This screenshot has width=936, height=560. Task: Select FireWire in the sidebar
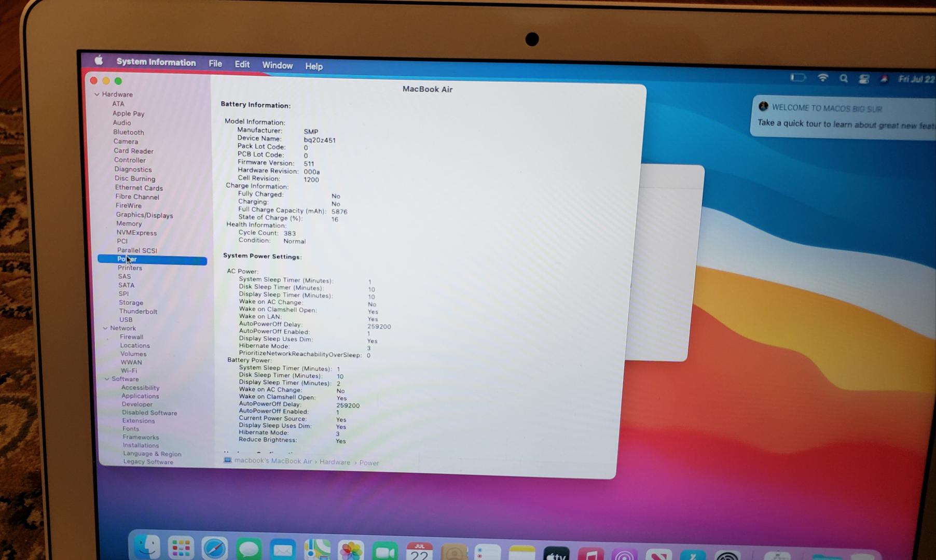[x=129, y=206]
